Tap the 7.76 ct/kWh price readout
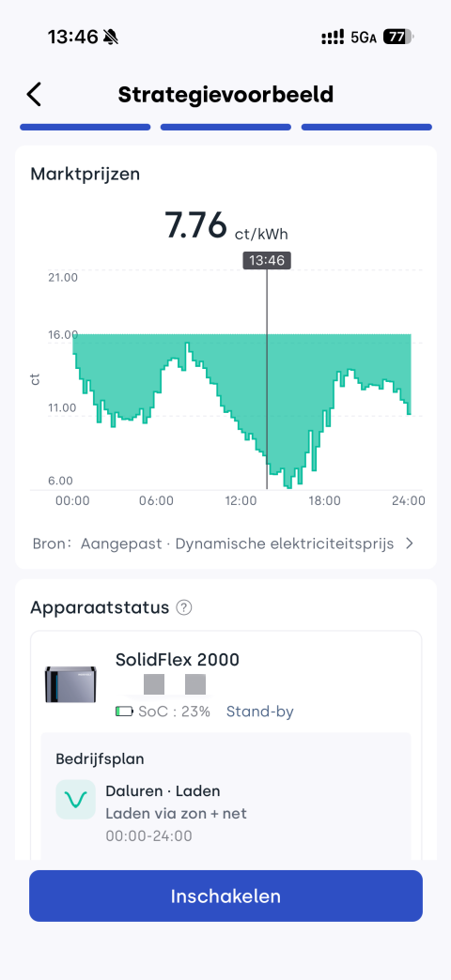 (225, 225)
